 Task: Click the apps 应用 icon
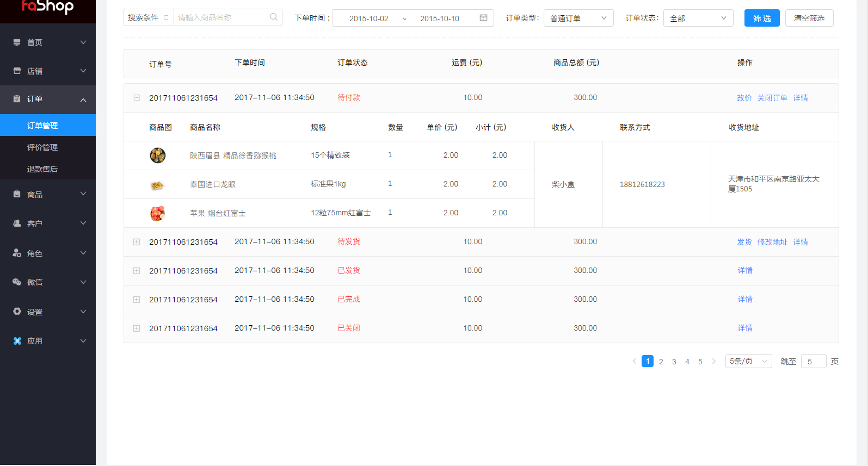pos(17,341)
